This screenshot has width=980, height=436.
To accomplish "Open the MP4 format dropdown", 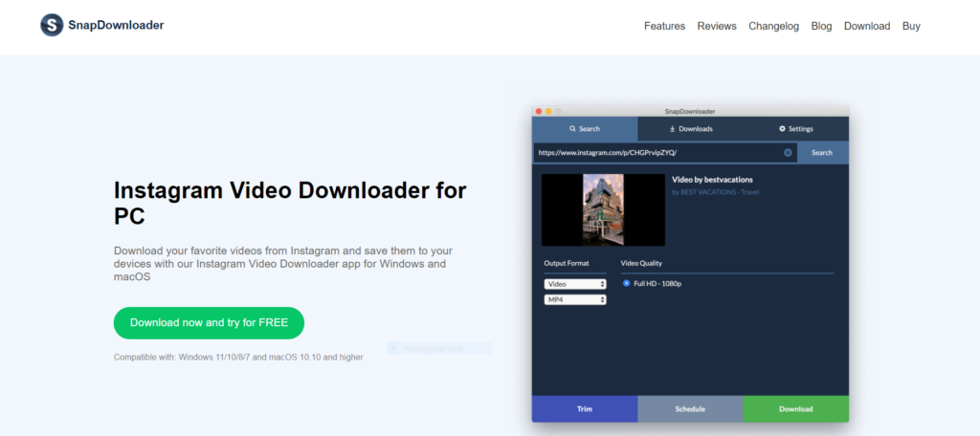I will pyautogui.click(x=575, y=300).
